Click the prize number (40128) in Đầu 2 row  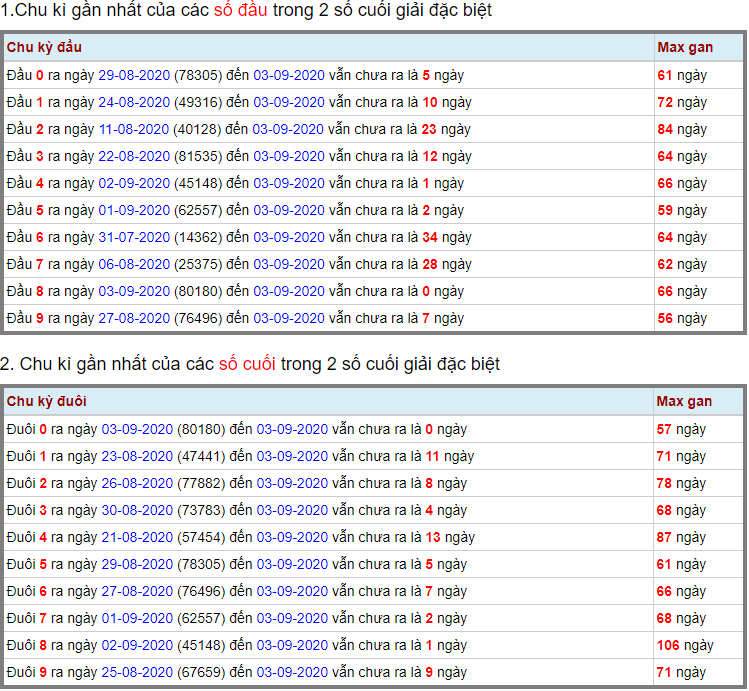[x=197, y=129]
